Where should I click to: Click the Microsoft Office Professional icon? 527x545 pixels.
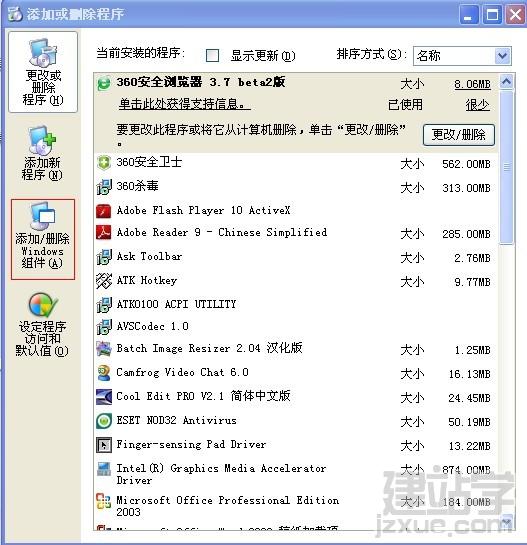coord(104,501)
